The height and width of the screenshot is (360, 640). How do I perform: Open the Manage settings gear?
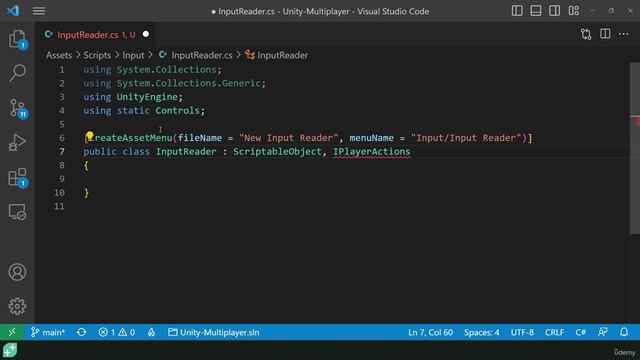(17, 306)
